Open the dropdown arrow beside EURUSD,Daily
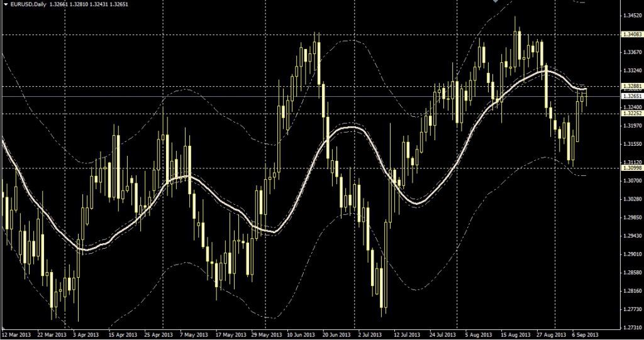644x340 pixels. (6, 5)
